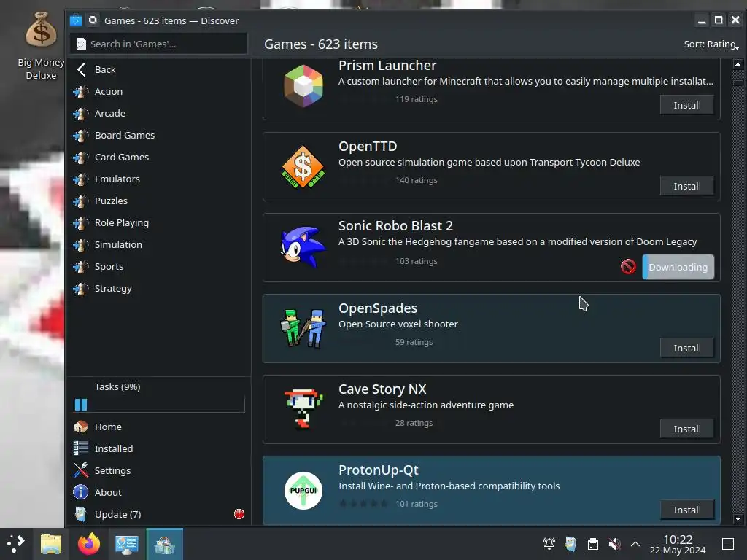Image resolution: width=747 pixels, height=560 pixels.
Task: Open the Sonic Robo Blast 2 title
Action: [395, 226]
